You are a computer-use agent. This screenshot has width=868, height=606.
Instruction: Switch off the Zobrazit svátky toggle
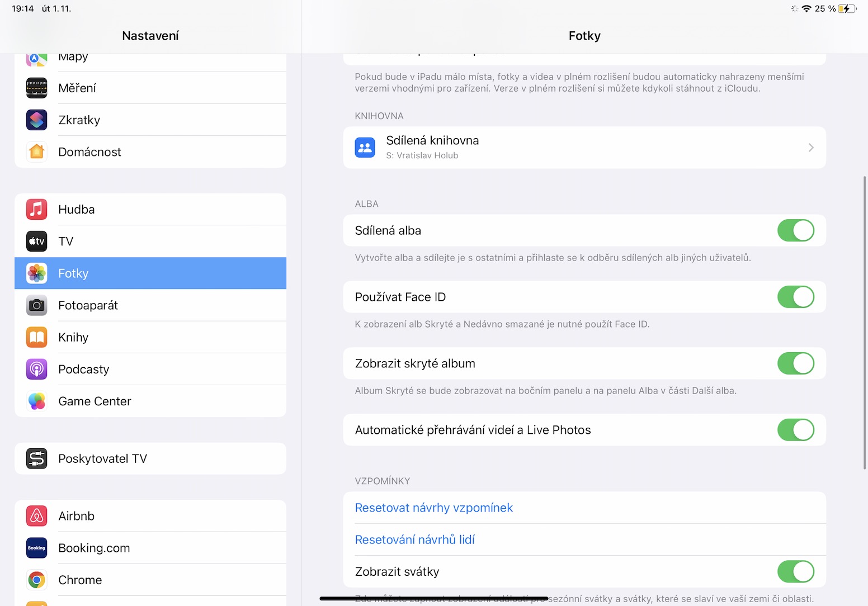(x=795, y=571)
